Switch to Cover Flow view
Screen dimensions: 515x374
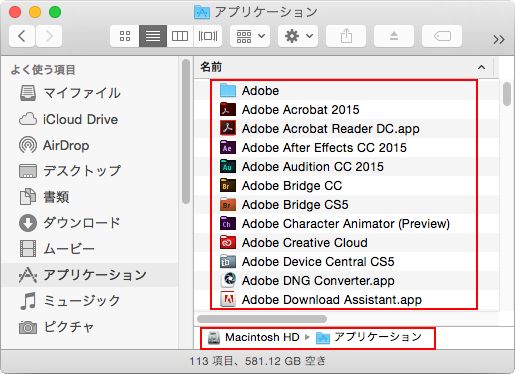208,36
